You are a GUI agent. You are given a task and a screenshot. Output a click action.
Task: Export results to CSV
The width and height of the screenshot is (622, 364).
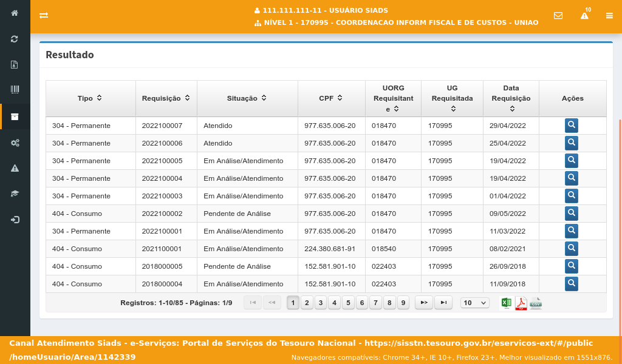pos(536,303)
